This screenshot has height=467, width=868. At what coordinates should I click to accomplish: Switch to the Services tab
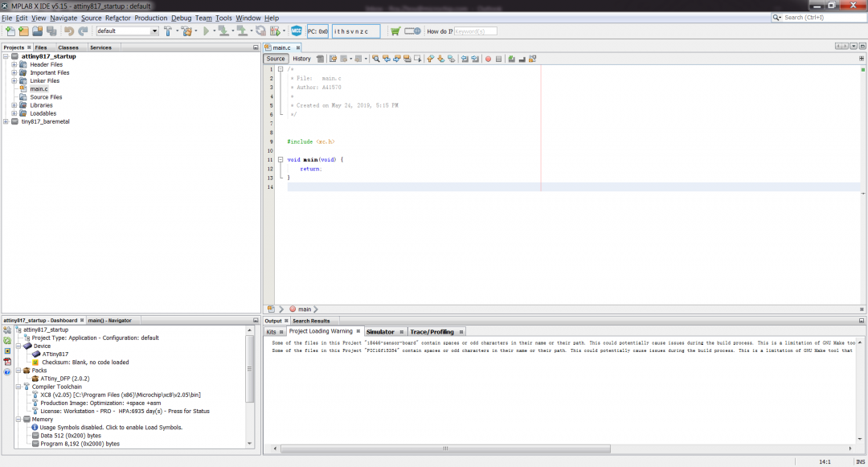point(100,47)
